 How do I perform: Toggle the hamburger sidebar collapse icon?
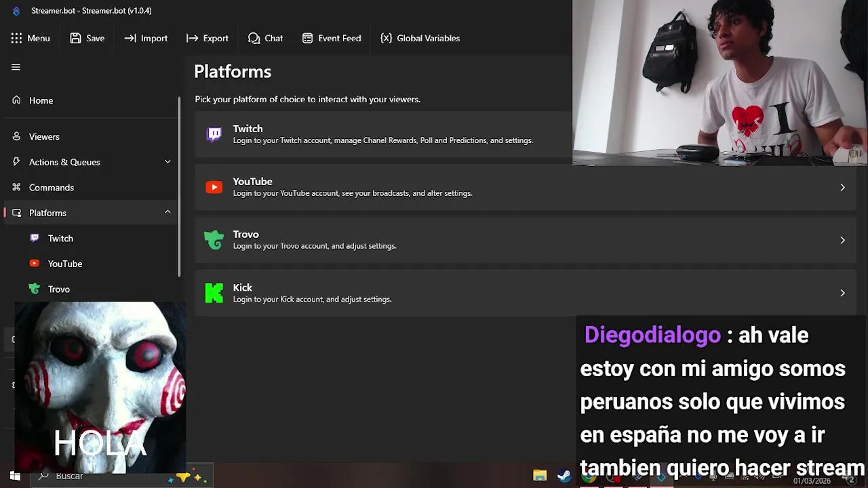[16, 67]
